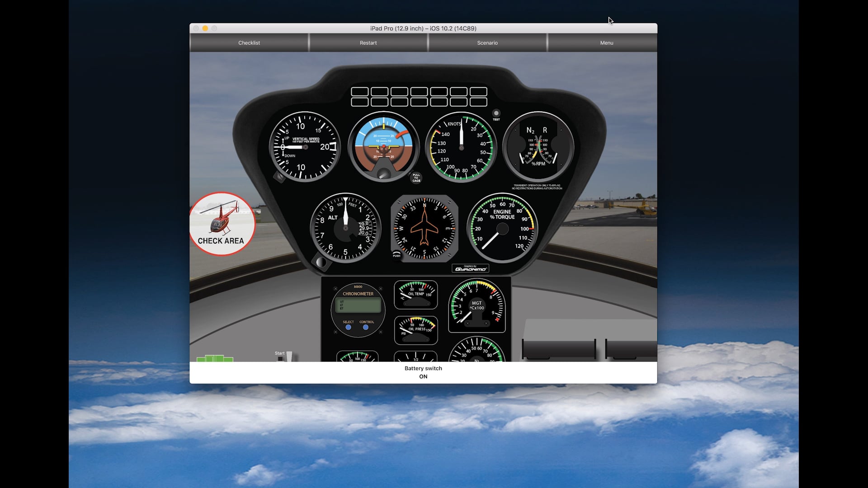Image resolution: width=868 pixels, height=488 pixels.
Task: Open the N2/R dual RPM gauge
Action: click(x=538, y=146)
